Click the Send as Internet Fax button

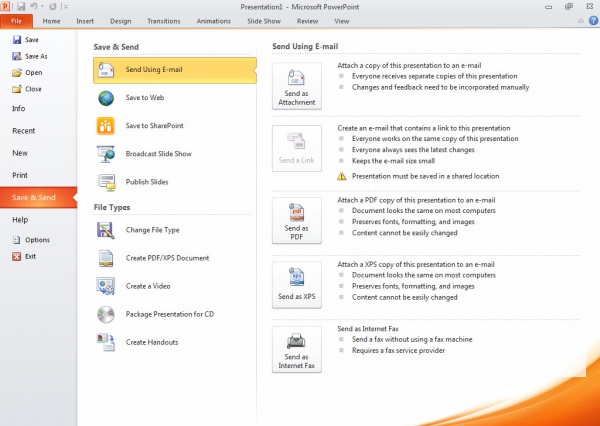click(x=297, y=349)
